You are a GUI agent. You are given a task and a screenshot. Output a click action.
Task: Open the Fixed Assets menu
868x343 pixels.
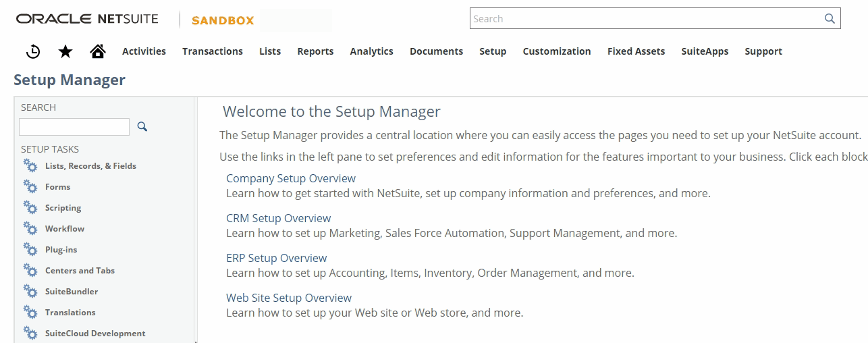pos(636,51)
